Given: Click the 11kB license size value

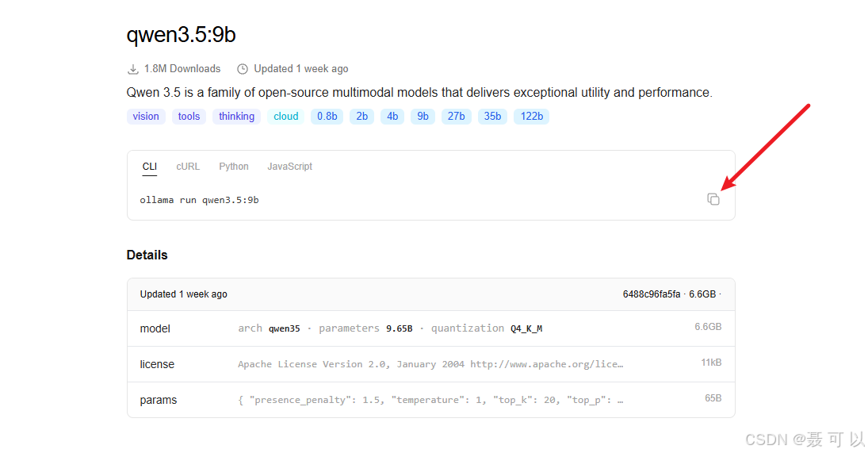Looking at the screenshot, I should 711,363.
